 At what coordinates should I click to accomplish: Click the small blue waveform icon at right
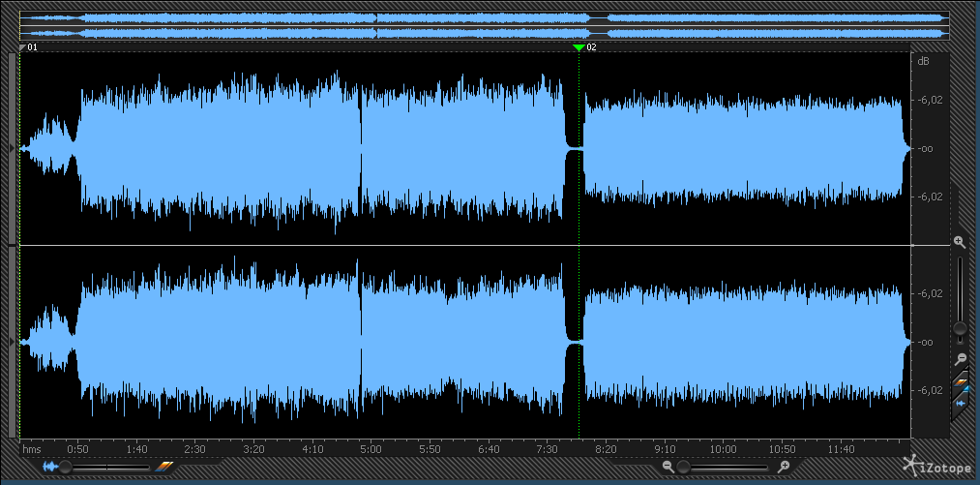[961, 403]
